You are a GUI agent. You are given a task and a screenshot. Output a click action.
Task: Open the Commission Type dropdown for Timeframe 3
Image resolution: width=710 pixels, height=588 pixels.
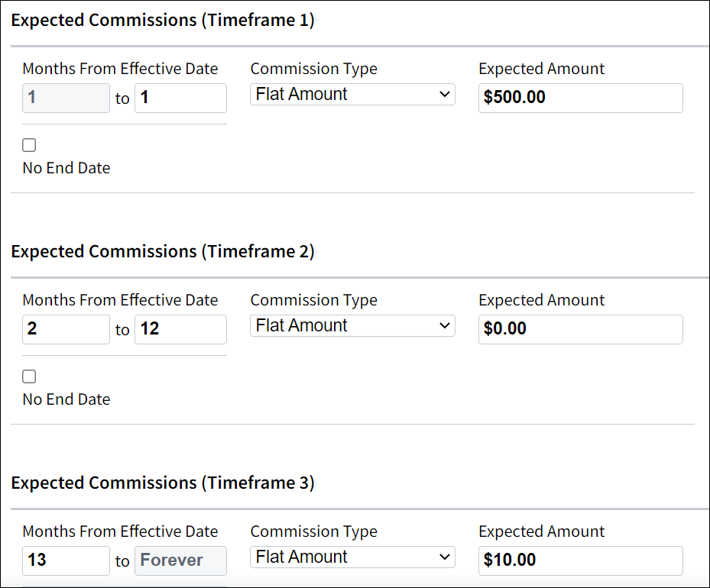click(352, 557)
